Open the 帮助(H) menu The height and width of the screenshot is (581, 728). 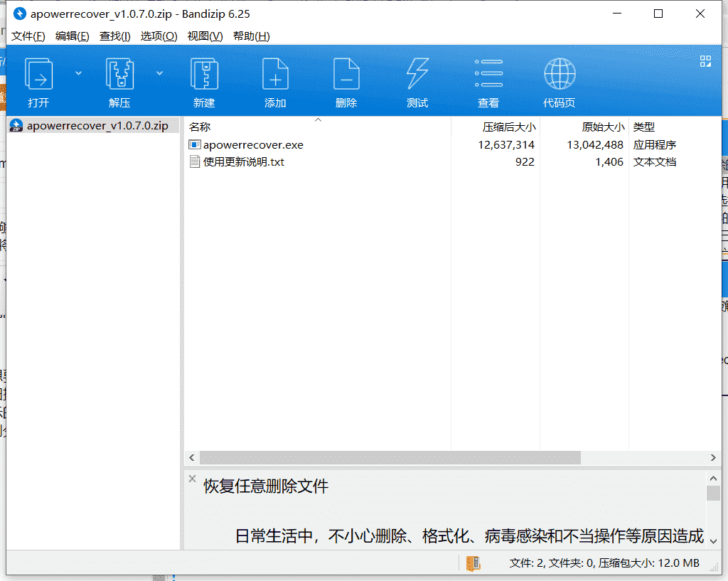(251, 36)
